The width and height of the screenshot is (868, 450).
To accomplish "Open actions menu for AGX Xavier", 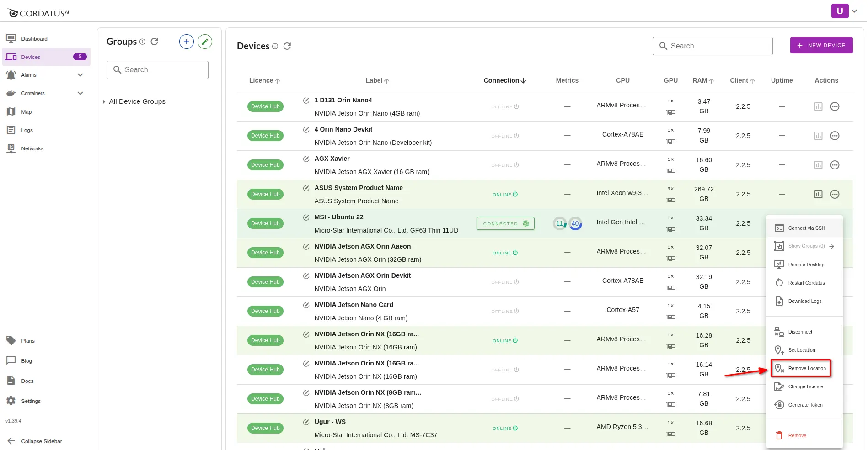I will [835, 165].
